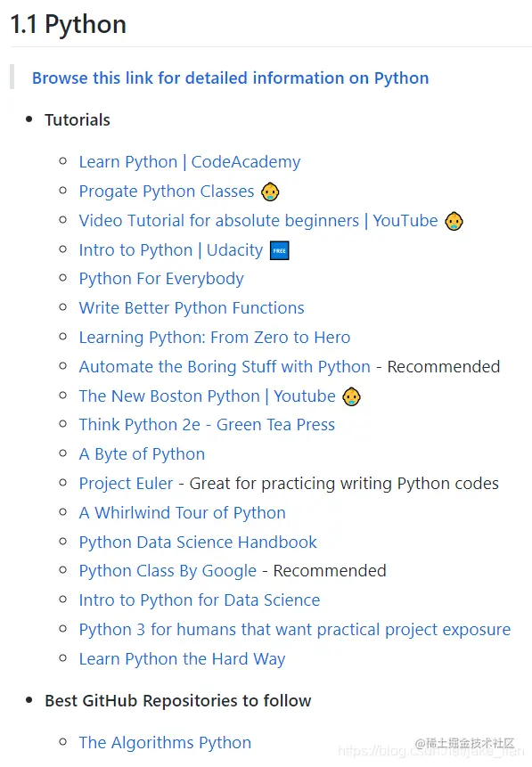
Task: Open Learn Python the Hard Way link
Action: coord(182,659)
